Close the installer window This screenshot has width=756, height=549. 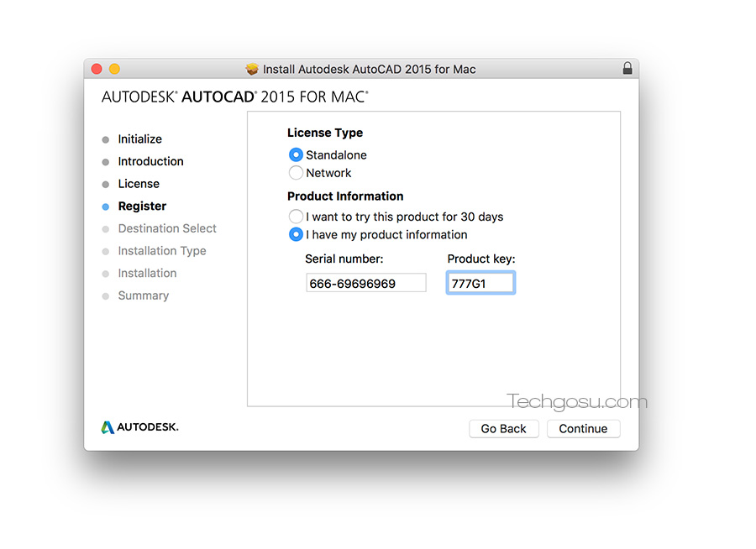coord(97,69)
